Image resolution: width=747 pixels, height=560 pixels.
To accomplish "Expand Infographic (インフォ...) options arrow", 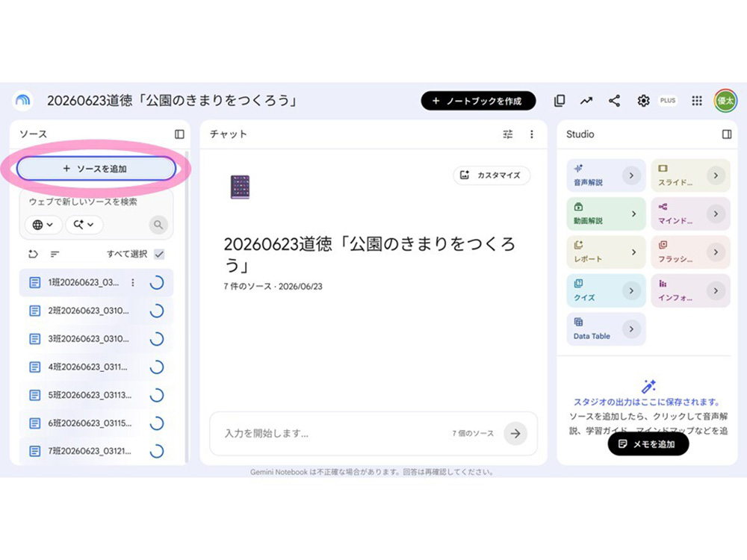I will click(x=716, y=291).
